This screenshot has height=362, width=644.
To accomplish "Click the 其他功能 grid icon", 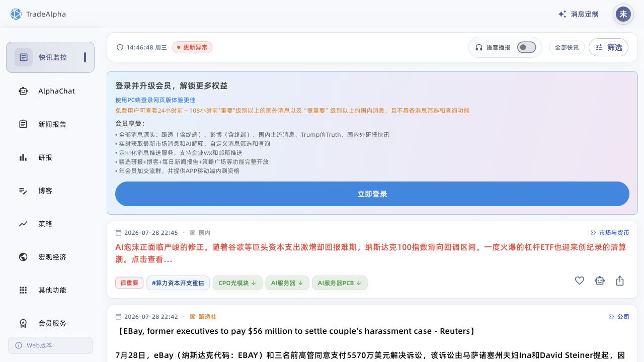I will pyautogui.click(x=23, y=290).
